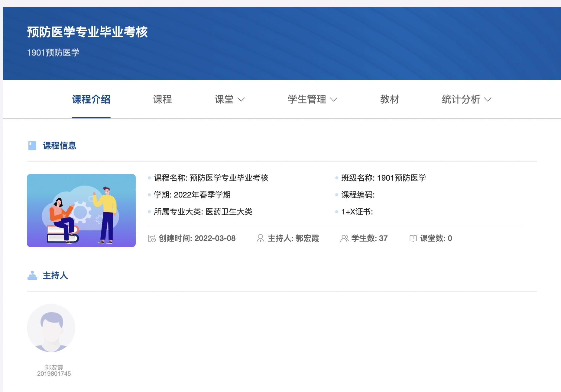Click the host ID 2019801745

tap(54, 374)
